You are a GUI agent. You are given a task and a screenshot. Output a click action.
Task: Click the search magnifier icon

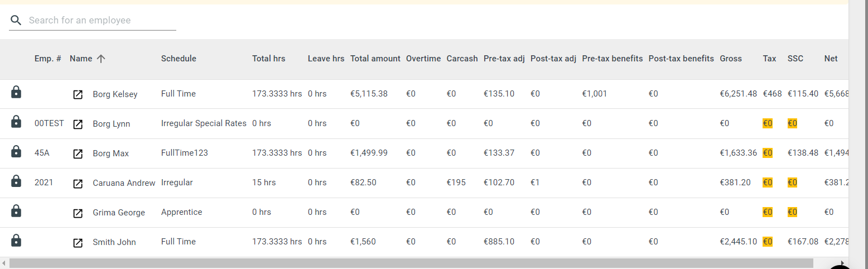17,21
